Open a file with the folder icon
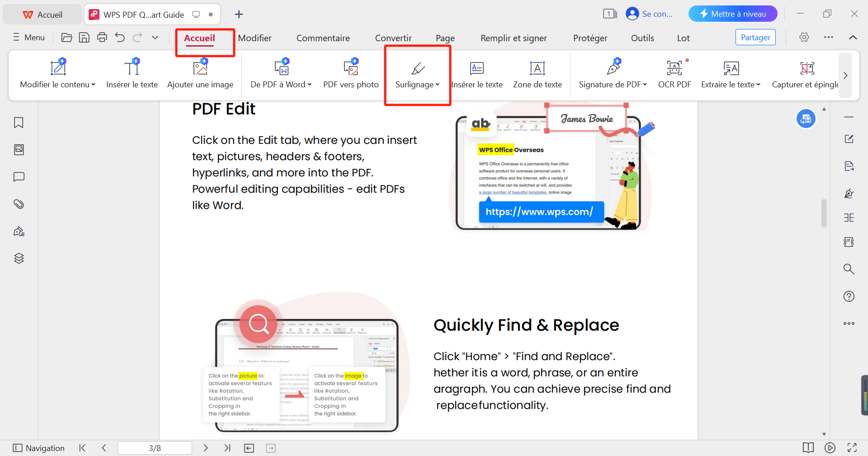This screenshot has height=456, width=868. (66, 38)
